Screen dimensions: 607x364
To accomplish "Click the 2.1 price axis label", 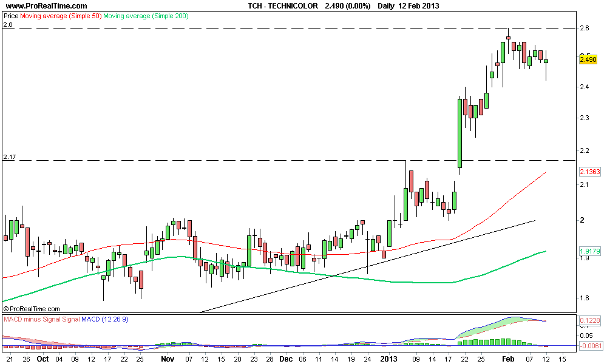I will [x=585, y=184].
